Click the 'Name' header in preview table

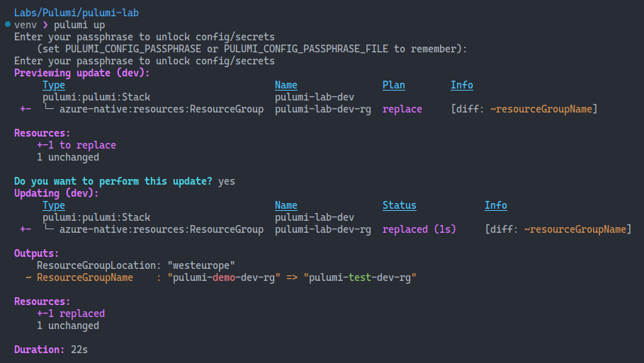286,85
